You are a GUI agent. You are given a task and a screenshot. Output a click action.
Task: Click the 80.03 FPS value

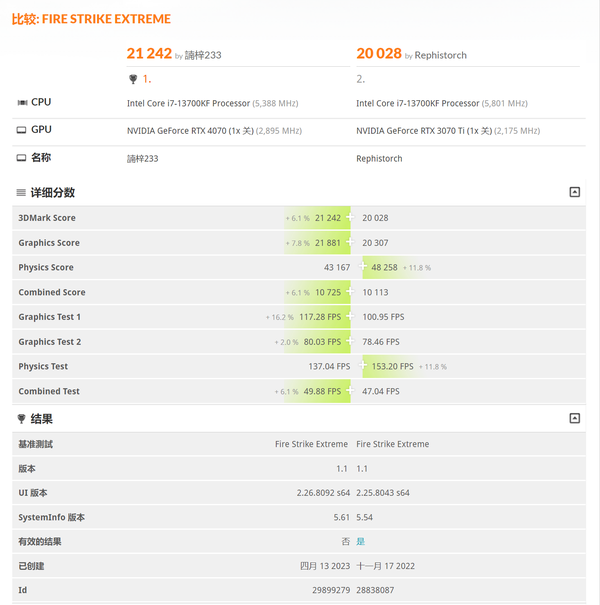(322, 342)
